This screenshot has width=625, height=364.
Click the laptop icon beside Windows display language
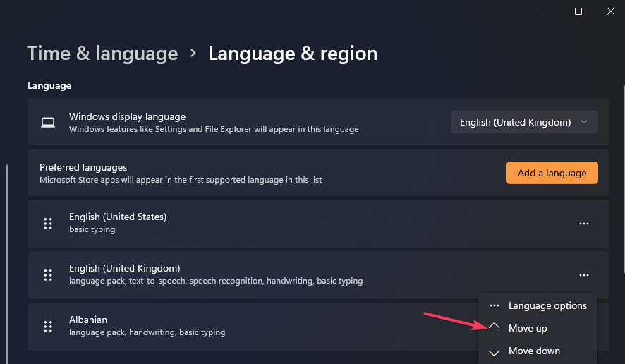point(48,122)
